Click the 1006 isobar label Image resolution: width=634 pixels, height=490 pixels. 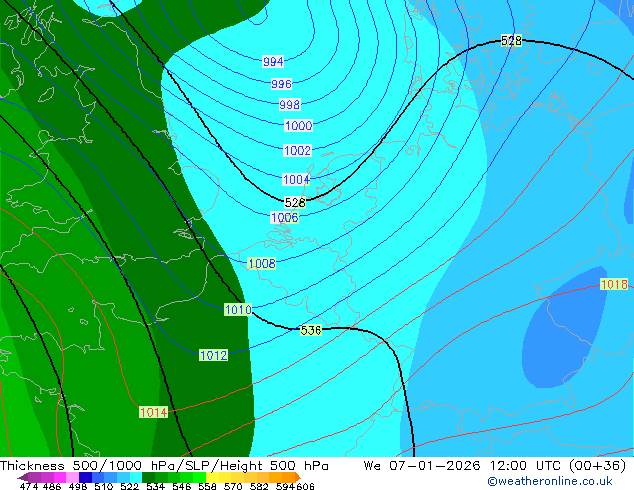(x=284, y=217)
